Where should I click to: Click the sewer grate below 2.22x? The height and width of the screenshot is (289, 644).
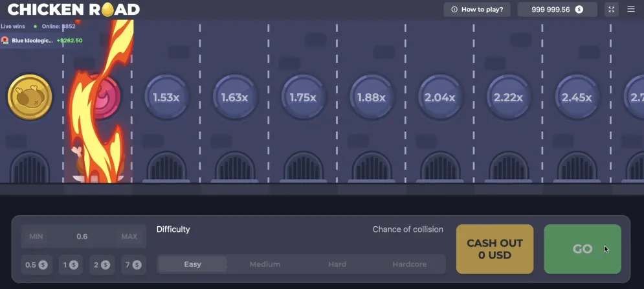(x=509, y=167)
